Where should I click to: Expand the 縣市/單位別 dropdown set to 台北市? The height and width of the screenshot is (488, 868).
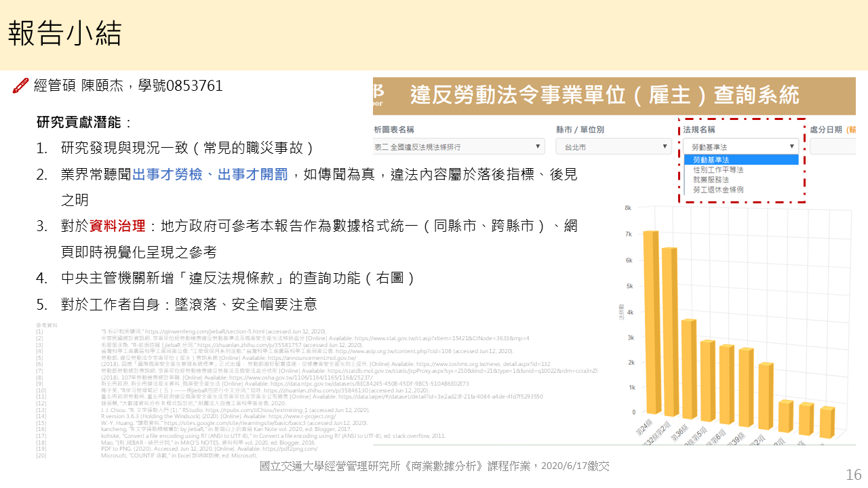[x=607, y=146]
